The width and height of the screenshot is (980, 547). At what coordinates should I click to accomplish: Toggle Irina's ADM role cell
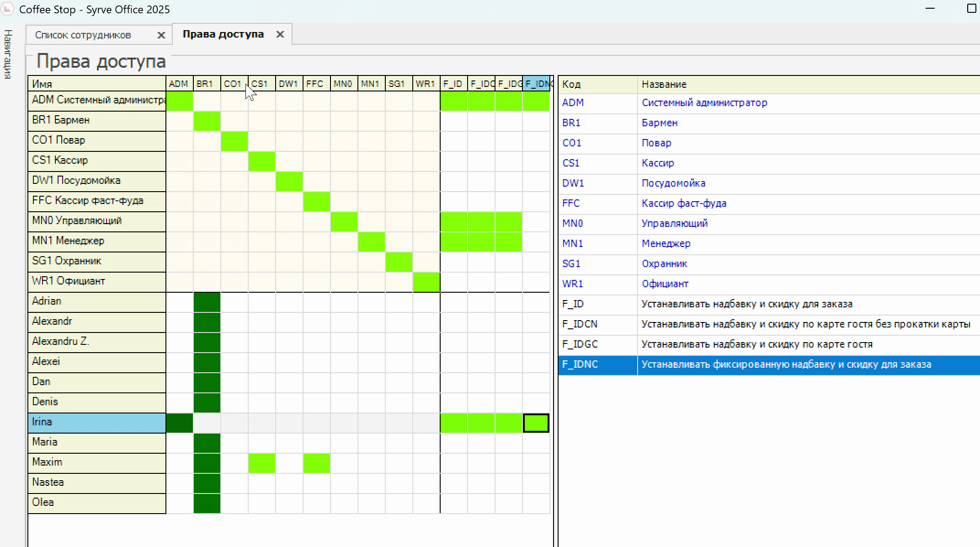pos(179,423)
